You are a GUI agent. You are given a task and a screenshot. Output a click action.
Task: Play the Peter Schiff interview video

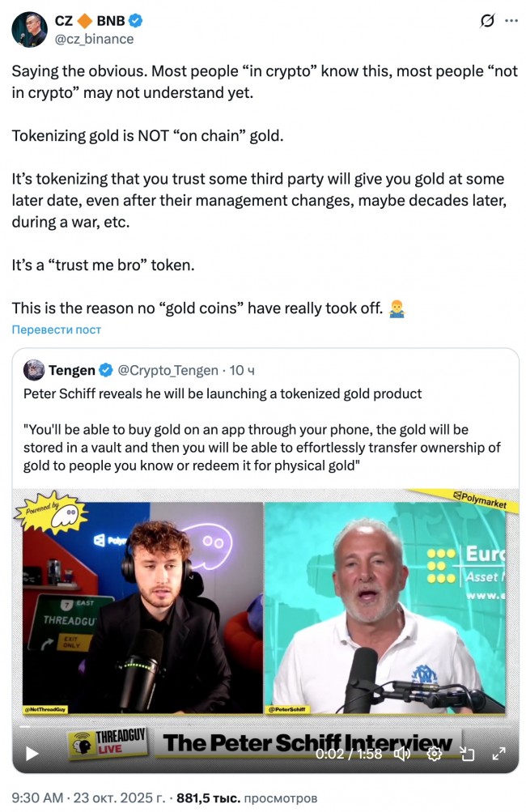(32, 754)
